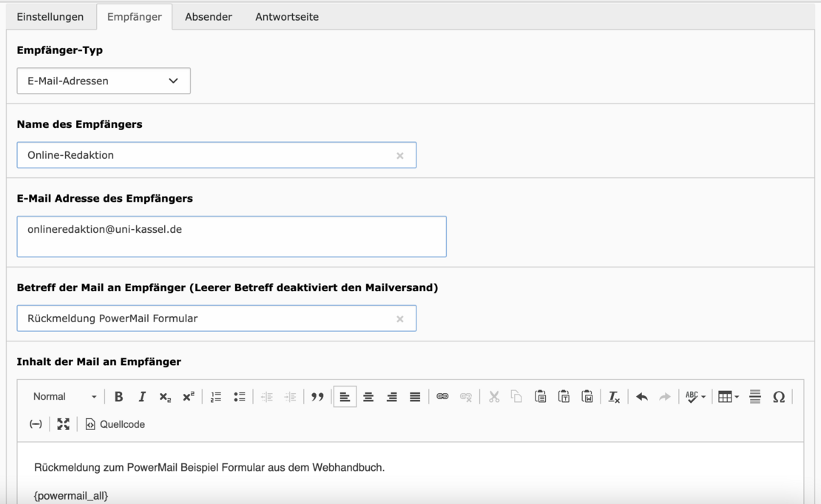Toggle bold formatting in the editor
Image resolution: width=821 pixels, height=504 pixels.
coord(118,397)
